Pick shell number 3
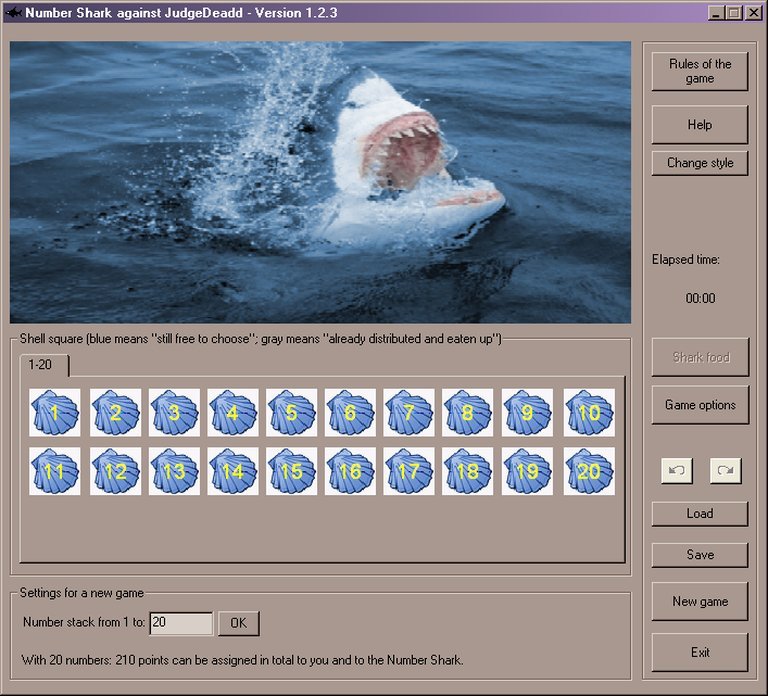 (x=174, y=412)
